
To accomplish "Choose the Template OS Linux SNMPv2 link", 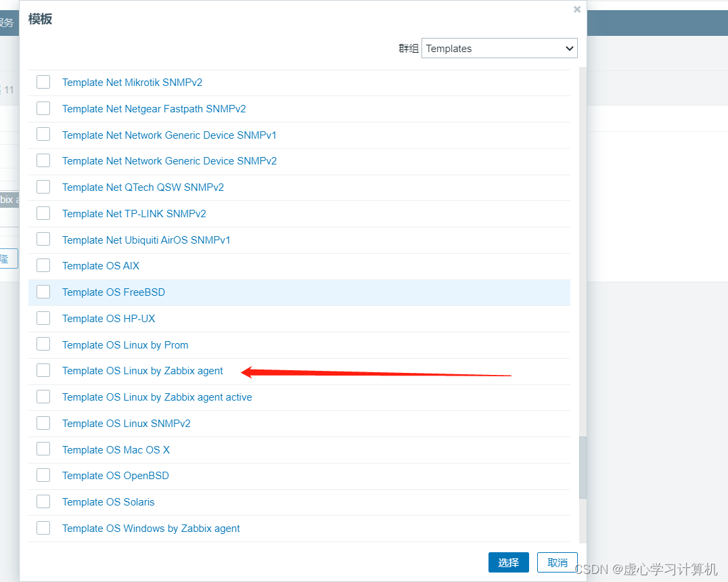I will (x=127, y=424).
